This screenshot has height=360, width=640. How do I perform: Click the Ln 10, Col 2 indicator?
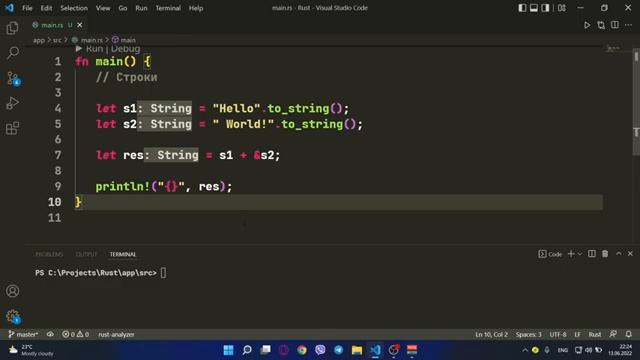pos(491,334)
